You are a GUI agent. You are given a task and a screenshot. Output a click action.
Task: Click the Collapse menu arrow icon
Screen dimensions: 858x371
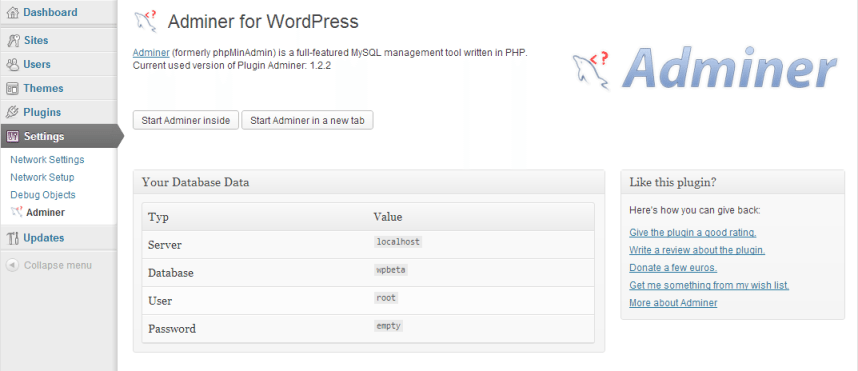pyautogui.click(x=12, y=265)
